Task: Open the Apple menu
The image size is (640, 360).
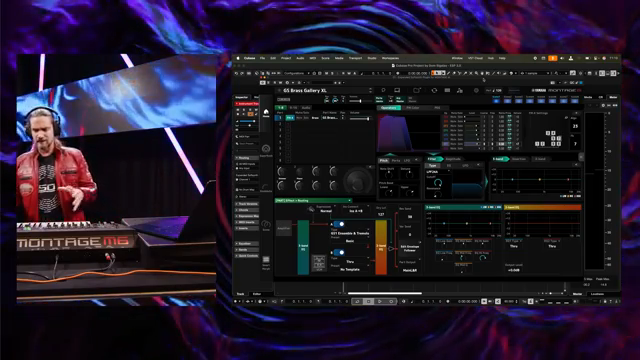Action: coord(238,58)
